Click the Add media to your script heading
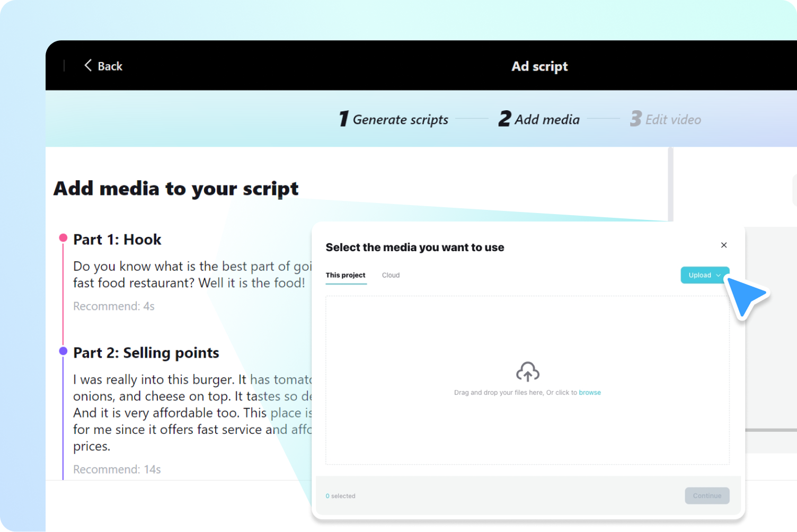 [176, 189]
